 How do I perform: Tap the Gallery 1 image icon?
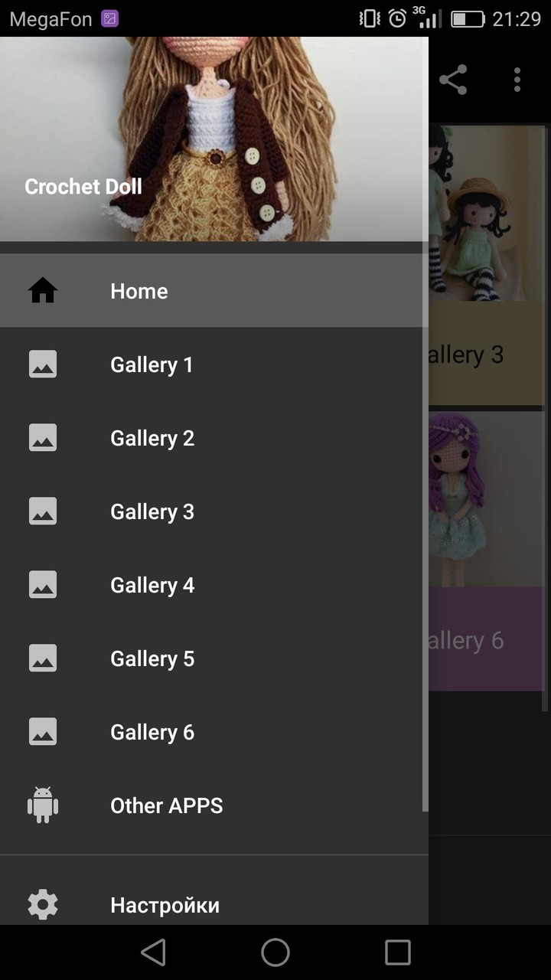pyautogui.click(x=43, y=364)
